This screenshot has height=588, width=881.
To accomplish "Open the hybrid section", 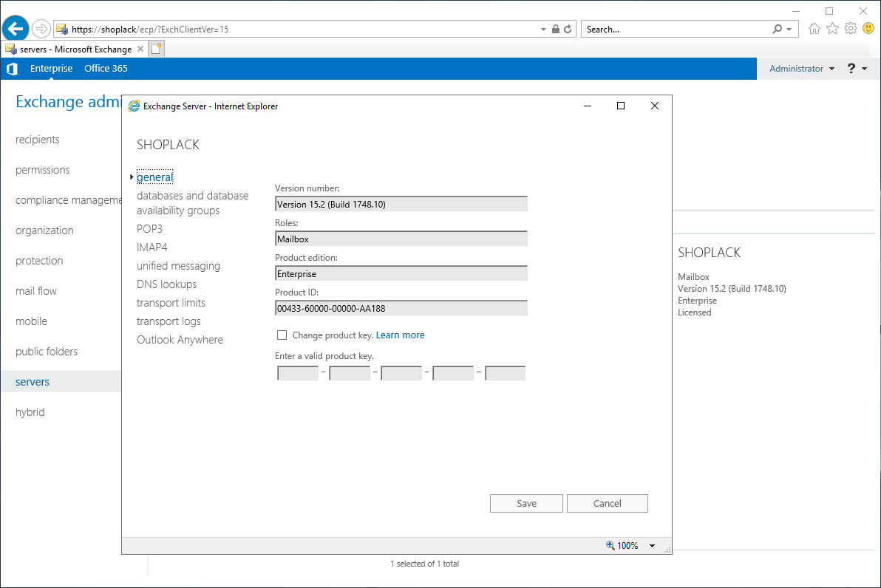I will [30, 412].
